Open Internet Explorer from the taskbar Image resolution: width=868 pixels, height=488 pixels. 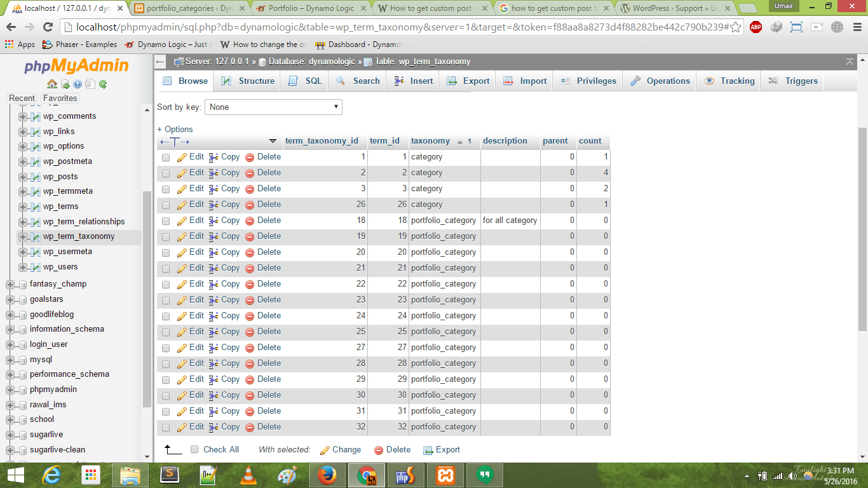51,475
